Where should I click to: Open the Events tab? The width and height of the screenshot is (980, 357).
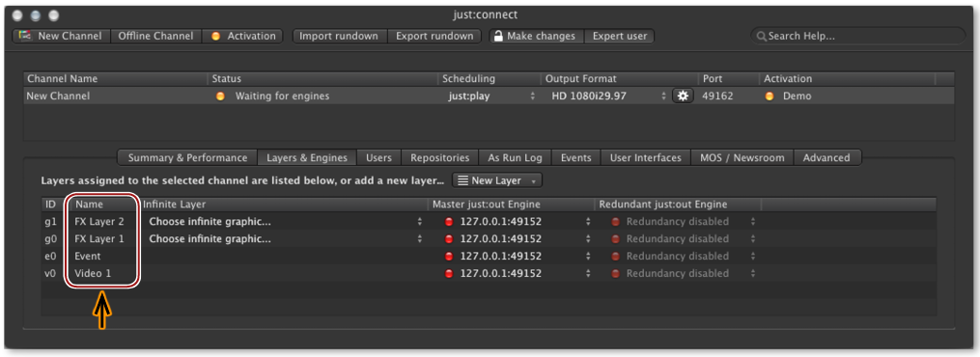(x=575, y=158)
